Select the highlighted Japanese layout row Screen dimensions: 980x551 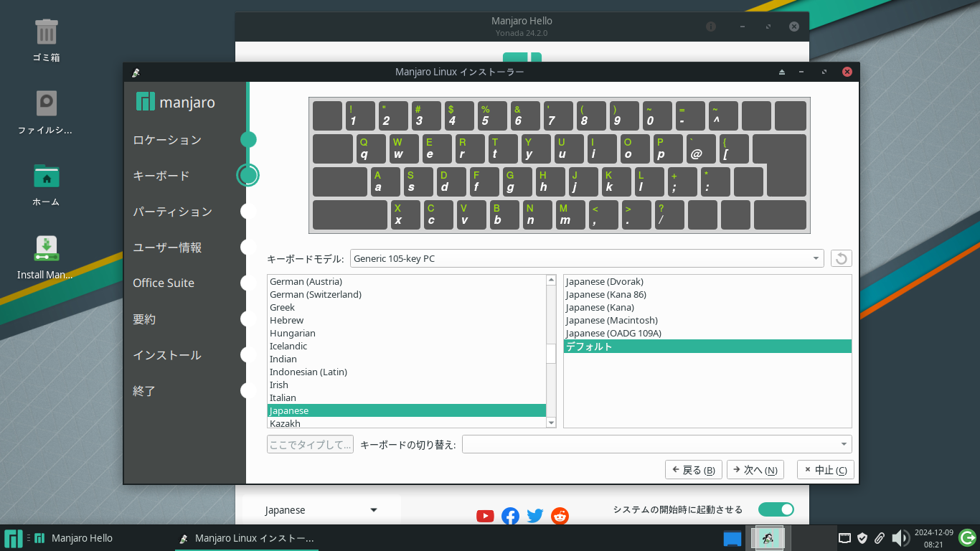(407, 410)
